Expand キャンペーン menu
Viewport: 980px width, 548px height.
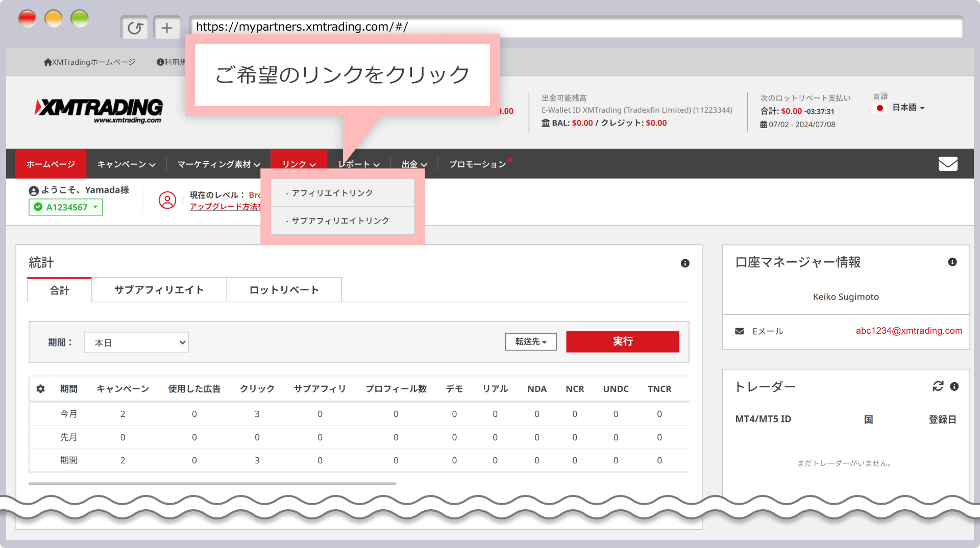[x=126, y=164]
